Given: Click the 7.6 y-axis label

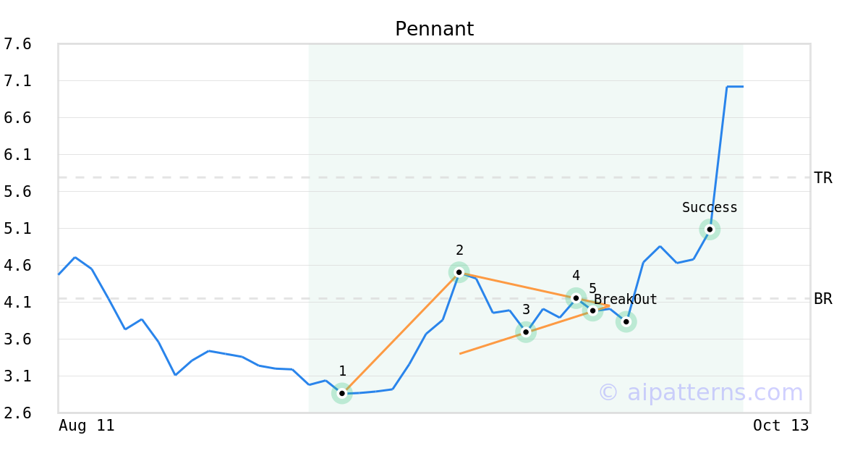Looking at the screenshot, I should click(x=17, y=45).
